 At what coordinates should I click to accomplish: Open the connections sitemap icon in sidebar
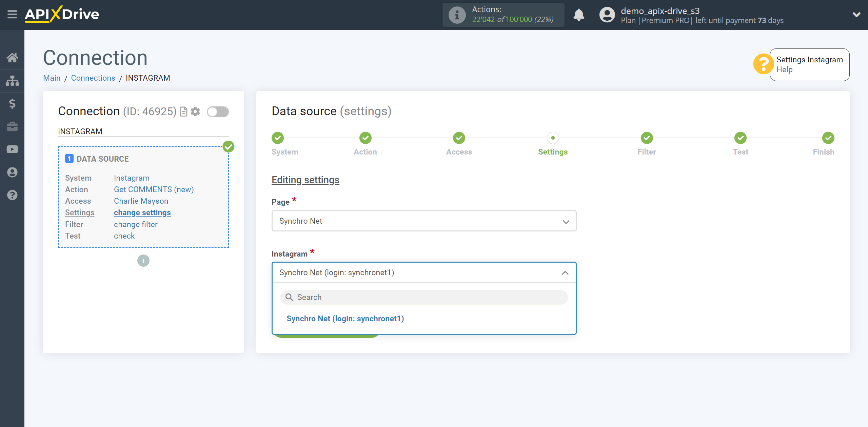click(12, 81)
